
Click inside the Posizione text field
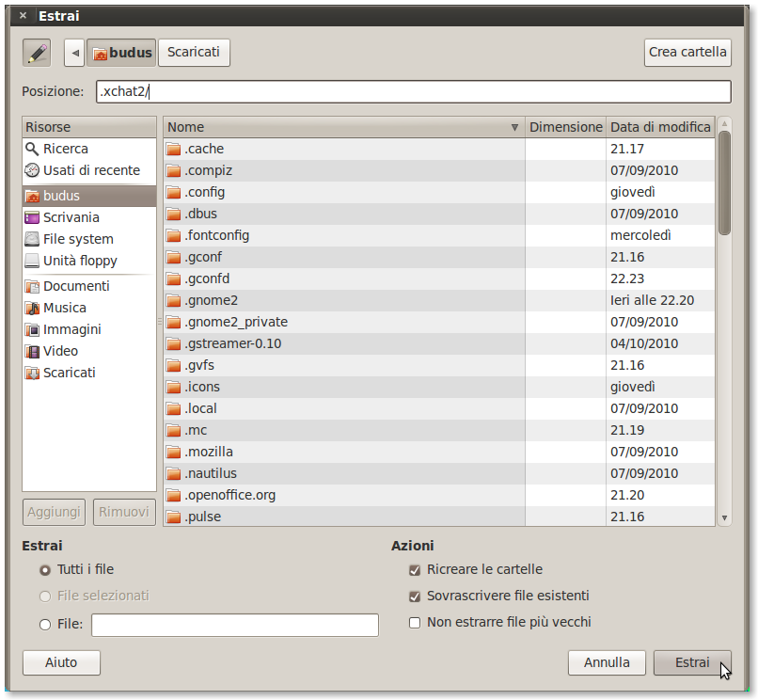414,91
